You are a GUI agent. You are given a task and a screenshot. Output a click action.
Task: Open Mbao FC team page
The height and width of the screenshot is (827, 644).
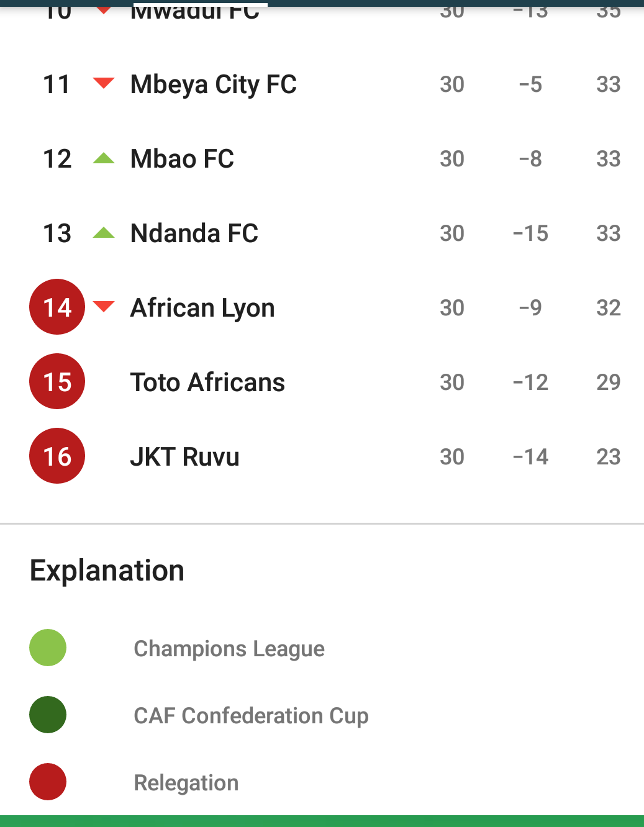pyautogui.click(x=182, y=159)
